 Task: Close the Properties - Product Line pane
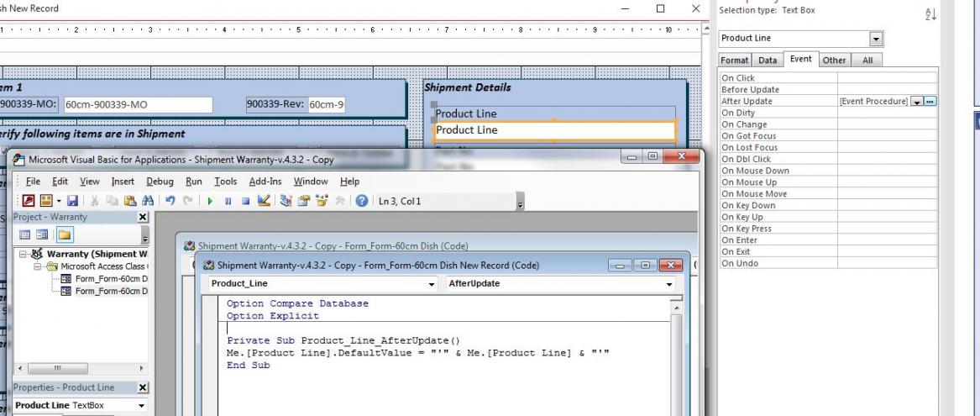click(x=143, y=388)
